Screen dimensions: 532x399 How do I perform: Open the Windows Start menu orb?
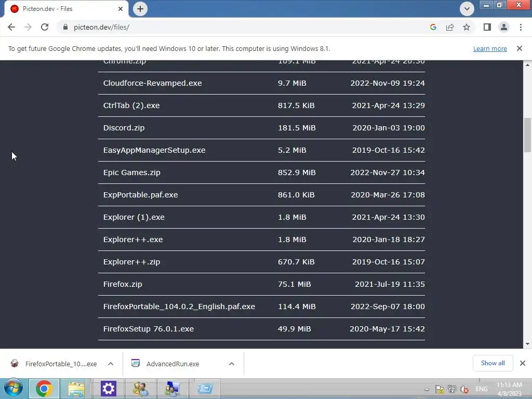[x=14, y=388]
